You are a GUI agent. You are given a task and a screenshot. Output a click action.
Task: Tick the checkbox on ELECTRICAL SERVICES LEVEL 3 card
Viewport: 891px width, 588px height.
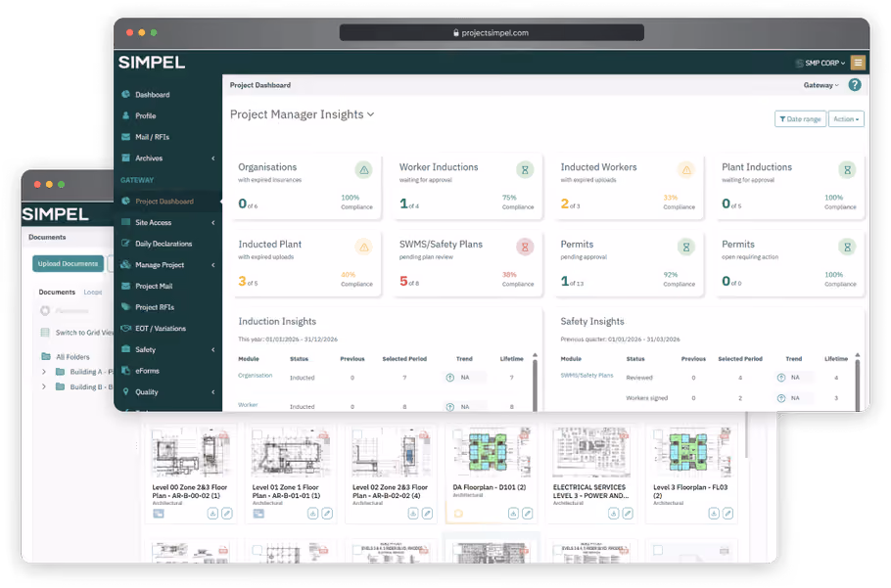pos(558,434)
